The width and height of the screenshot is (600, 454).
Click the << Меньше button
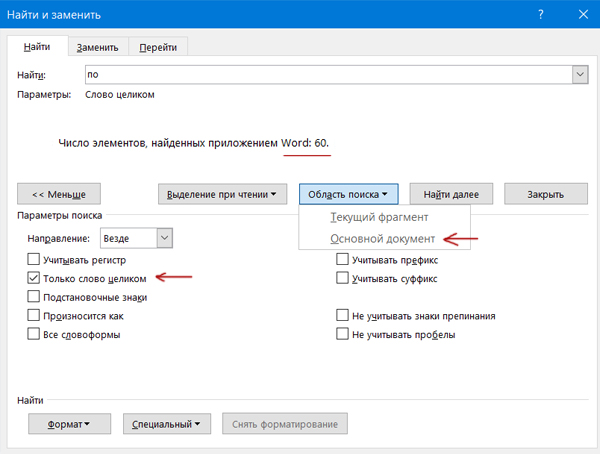pos(59,194)
